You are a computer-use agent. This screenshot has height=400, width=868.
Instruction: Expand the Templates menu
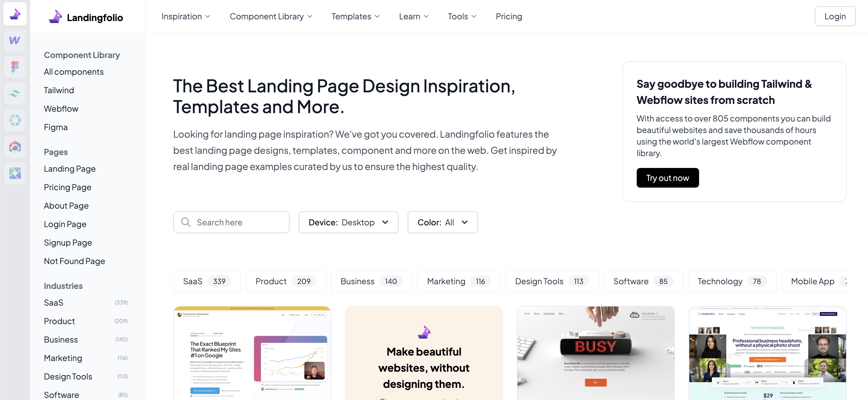(357, 16)
